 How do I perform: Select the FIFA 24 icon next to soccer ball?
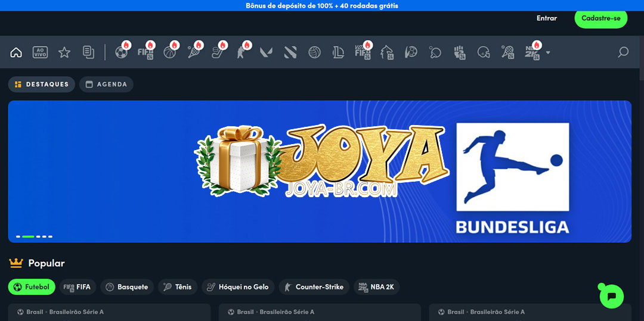click(145, 52)
